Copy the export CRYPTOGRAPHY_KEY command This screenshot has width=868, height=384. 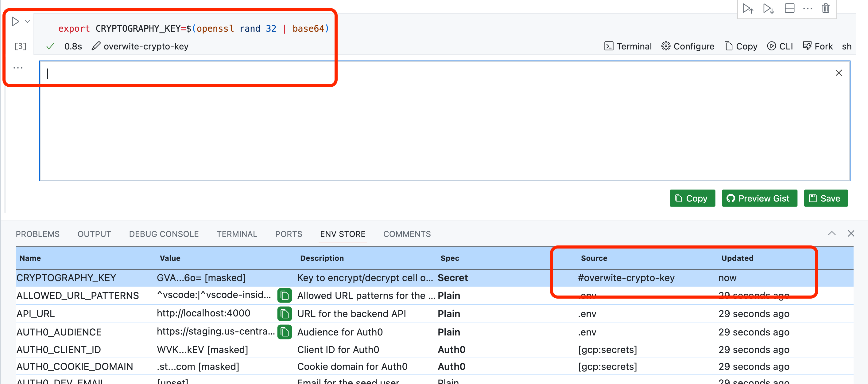click(741, 46)
